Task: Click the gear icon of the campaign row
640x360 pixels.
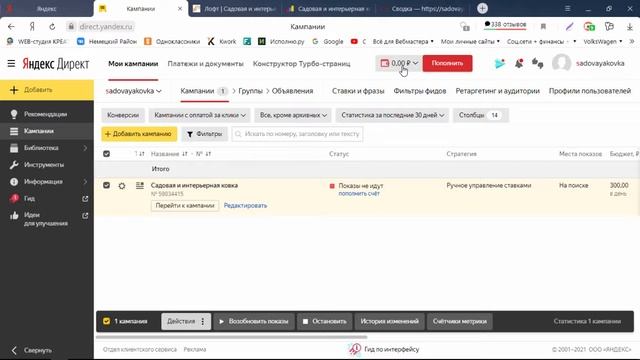Action: pos(122,186)
